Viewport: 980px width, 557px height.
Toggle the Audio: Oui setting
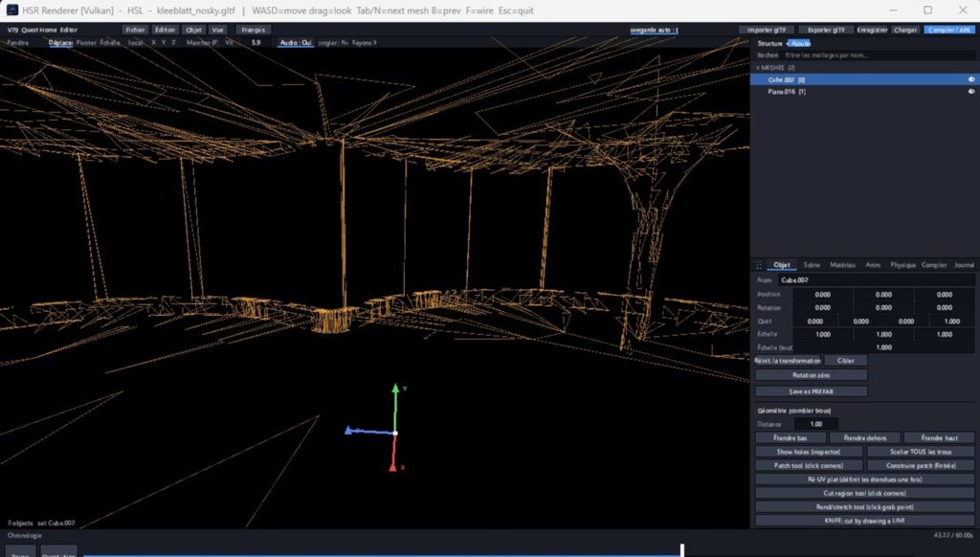[296, 42]
